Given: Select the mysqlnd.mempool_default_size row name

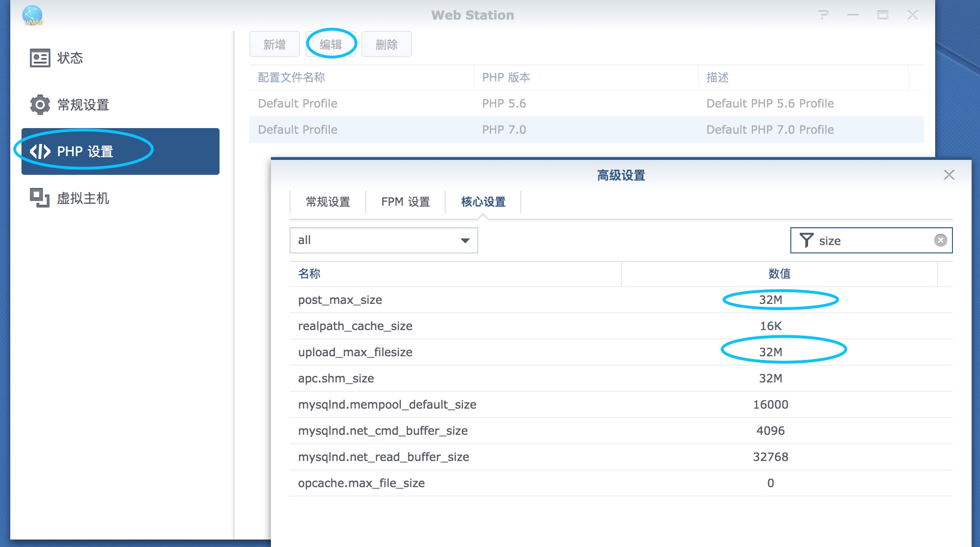Looking at the screenshot, I should (x=387, y=404).
